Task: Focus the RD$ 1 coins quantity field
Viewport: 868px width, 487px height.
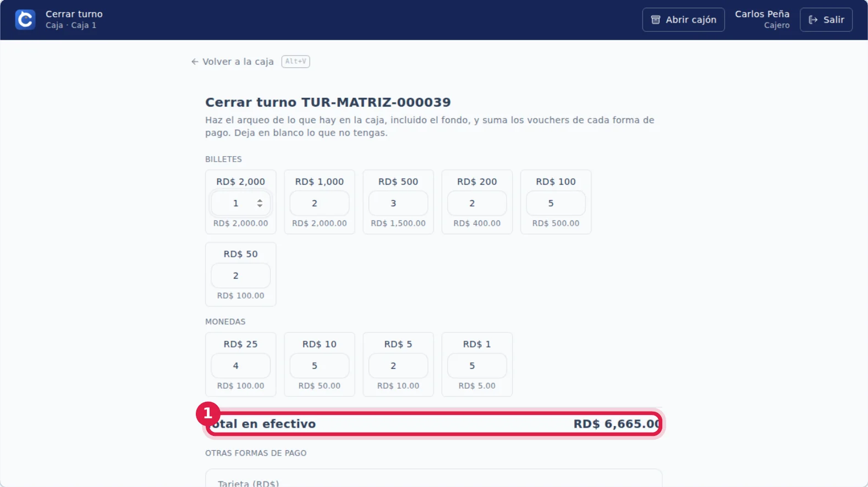Action: click(x=476, y=366)
